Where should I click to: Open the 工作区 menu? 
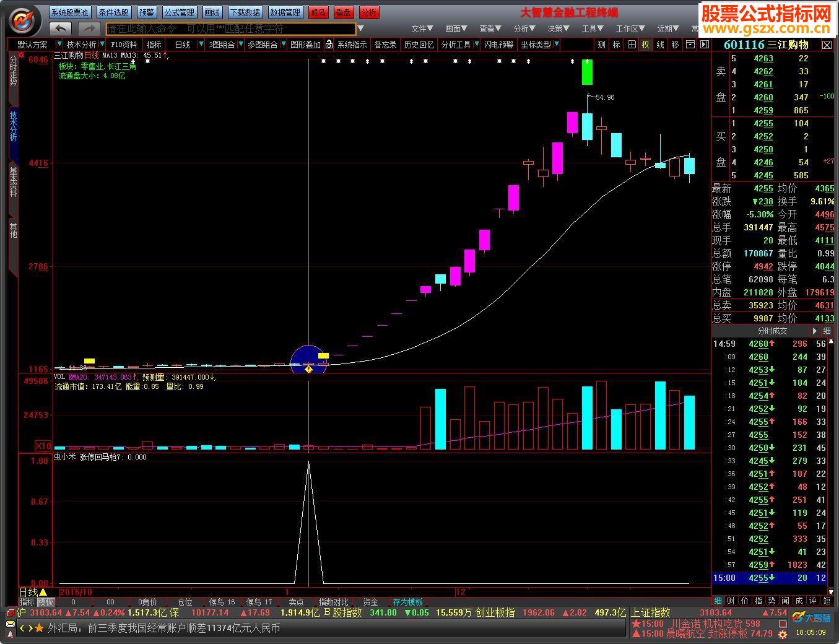630,28
